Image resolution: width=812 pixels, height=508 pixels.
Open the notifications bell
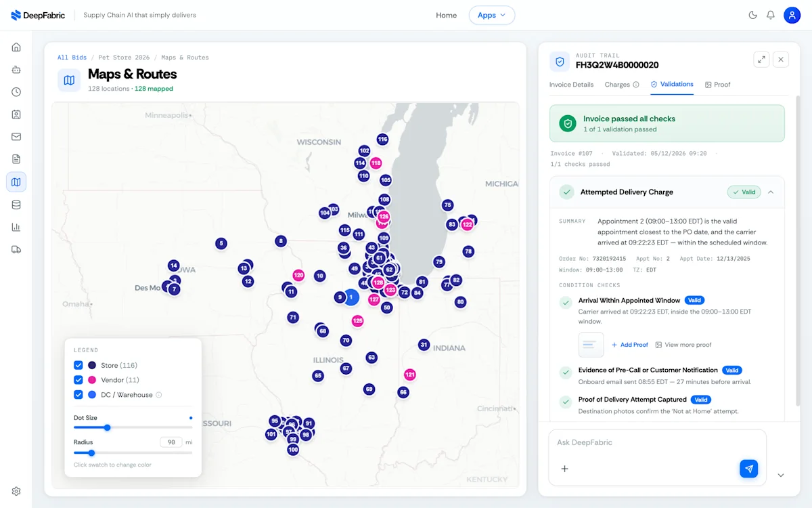771,15
